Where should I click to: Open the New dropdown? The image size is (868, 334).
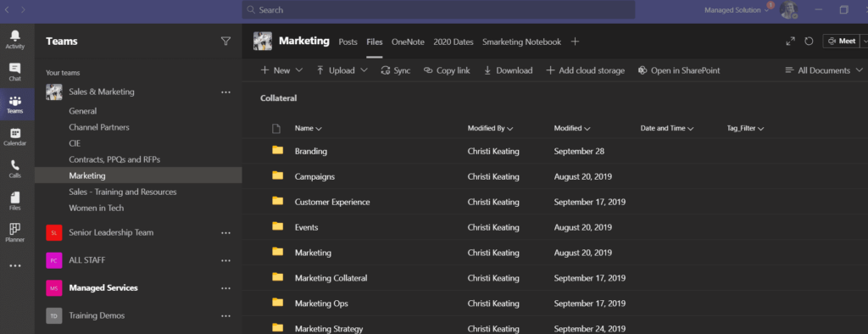(x=281, y=70)
